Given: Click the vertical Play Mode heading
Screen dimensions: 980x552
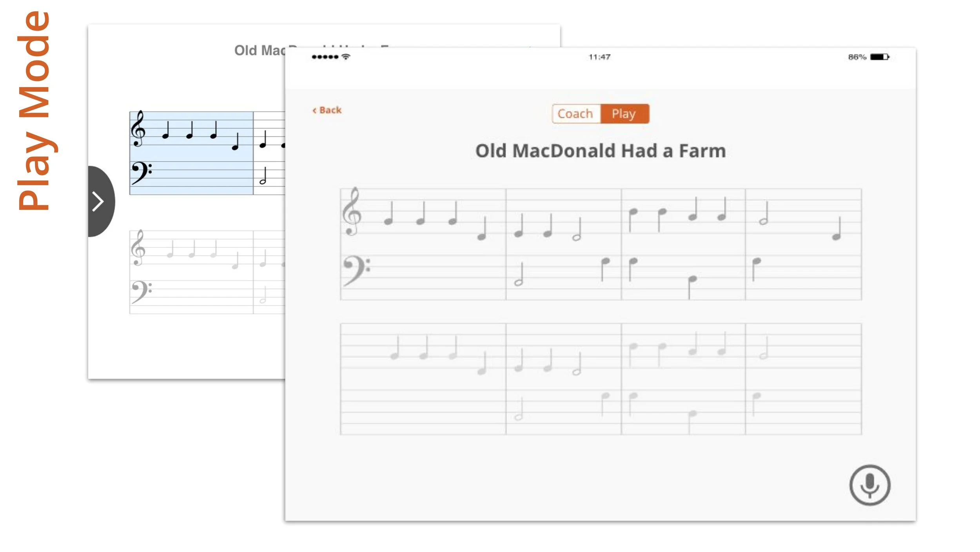Looking at the screenshot, I should 34,111.
